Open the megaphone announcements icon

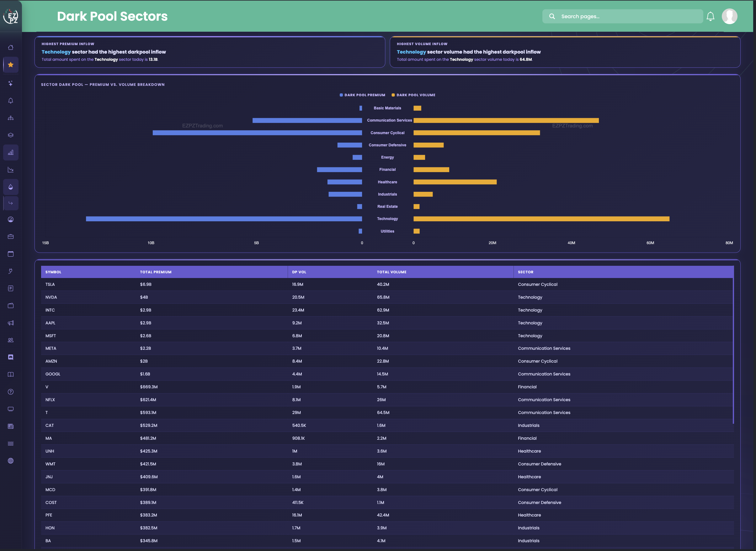click(11, 323)
